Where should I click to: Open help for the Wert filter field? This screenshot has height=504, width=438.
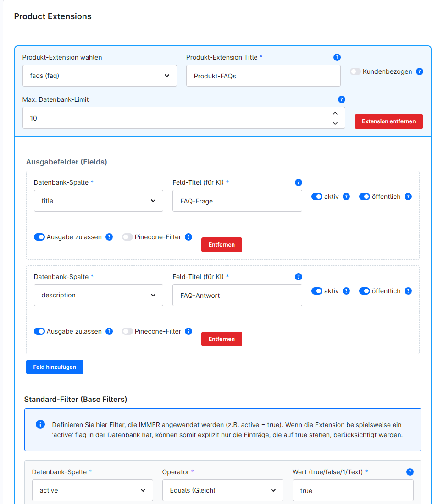[410, 471]
